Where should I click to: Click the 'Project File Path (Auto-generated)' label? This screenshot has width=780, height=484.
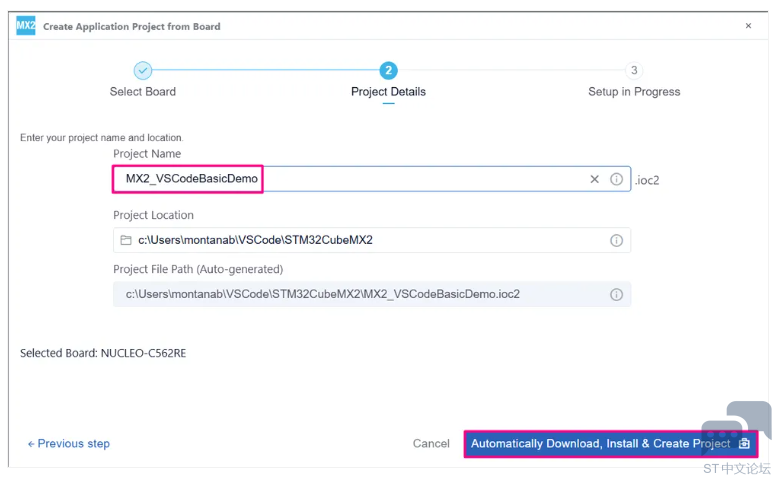(x=198, y=270)
